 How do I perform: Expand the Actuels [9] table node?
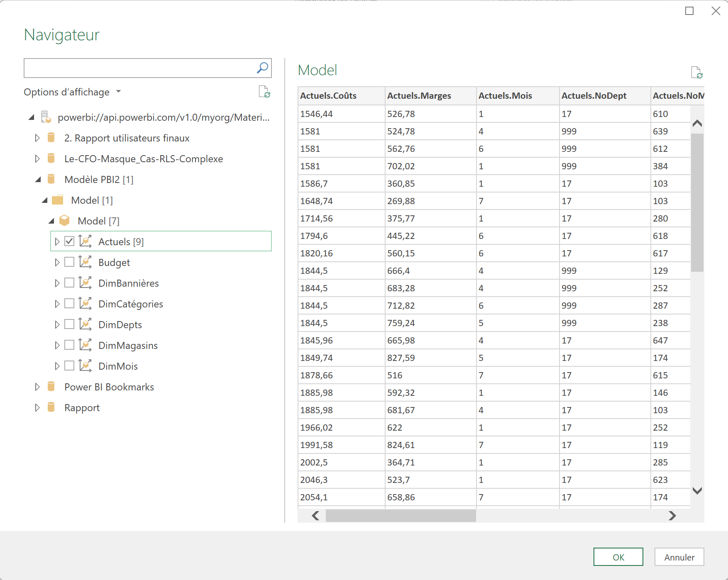57,241
